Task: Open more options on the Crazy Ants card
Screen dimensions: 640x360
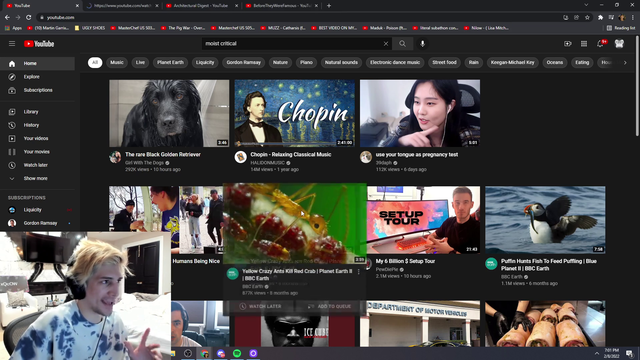Action: point(359,271)
